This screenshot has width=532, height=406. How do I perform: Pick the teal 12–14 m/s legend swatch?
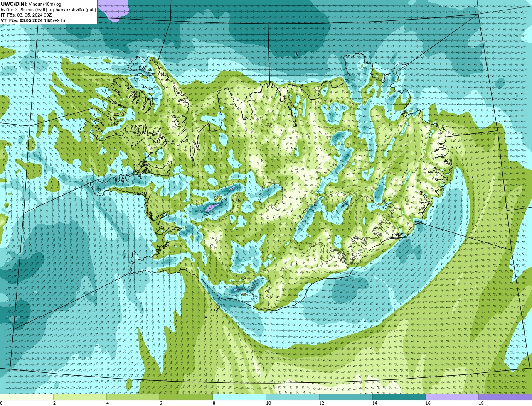pos(346,397)
